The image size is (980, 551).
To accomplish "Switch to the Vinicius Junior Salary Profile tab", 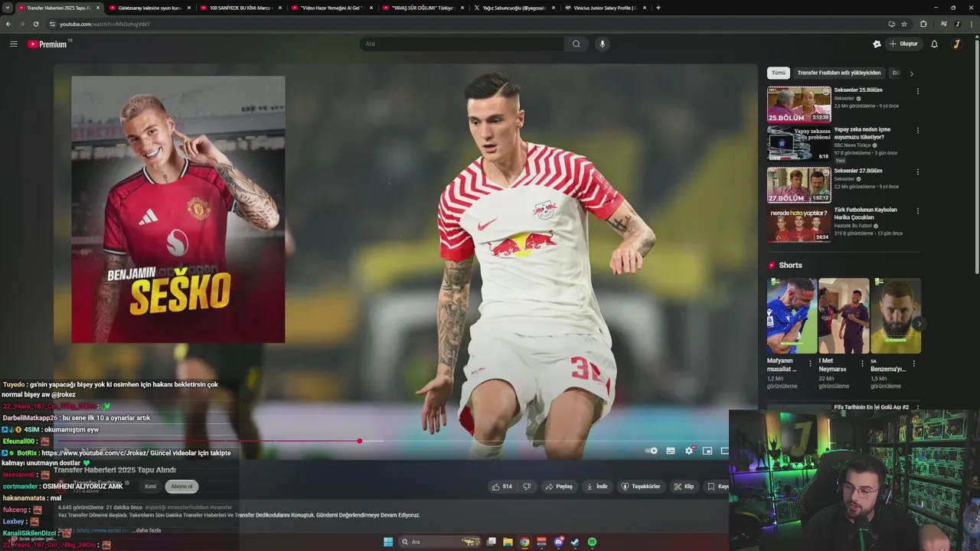I will point(604,8).
